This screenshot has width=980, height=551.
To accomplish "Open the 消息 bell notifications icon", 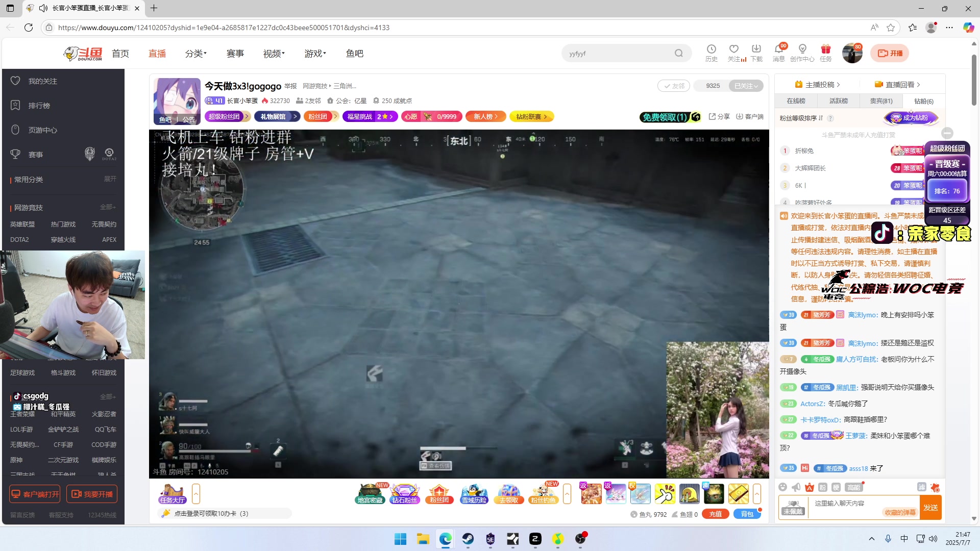I will [x=779, y=49].
